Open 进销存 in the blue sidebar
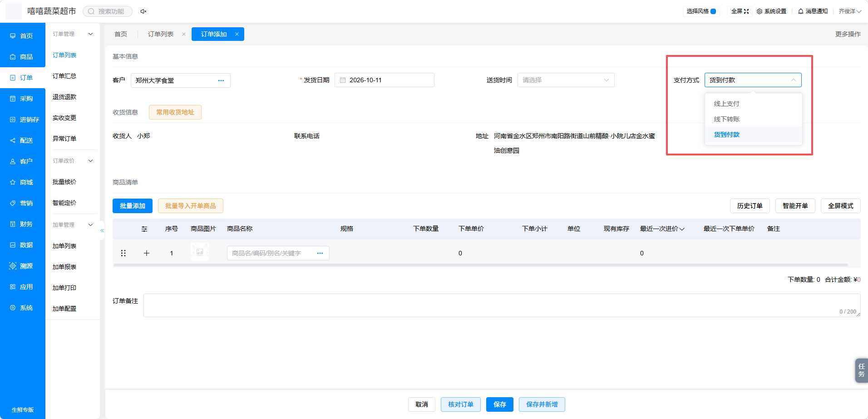 tap(23, 120)
